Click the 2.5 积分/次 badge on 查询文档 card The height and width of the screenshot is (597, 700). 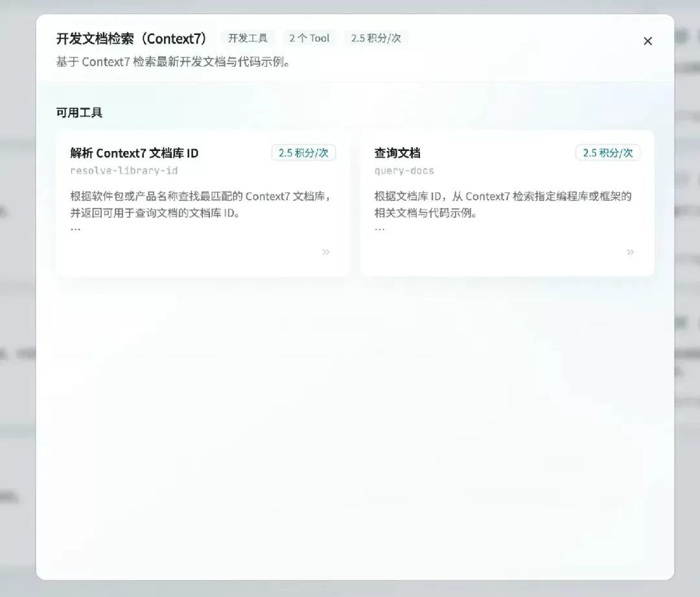click(x=607, y=153)
